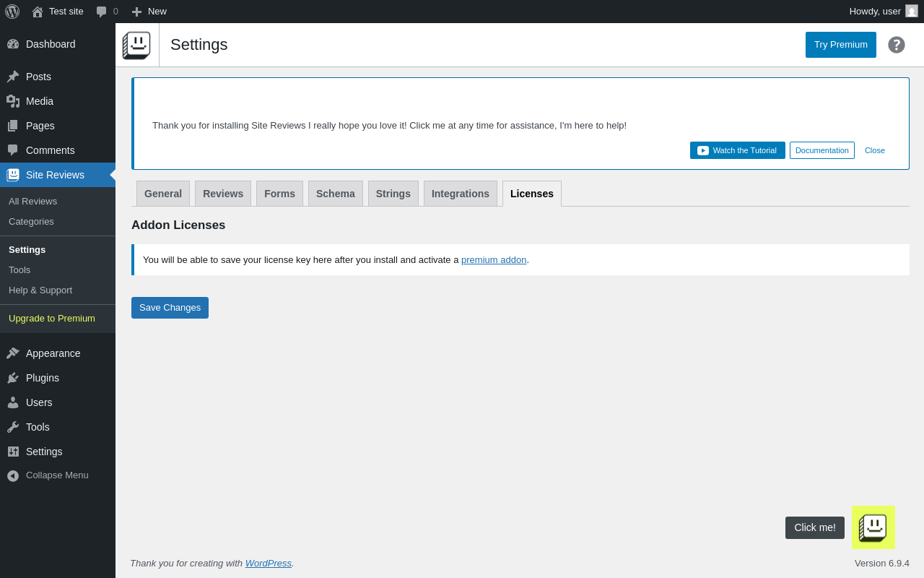Dismiss the welcome notice with Close
Image resolution: width=924 pixels, height=578 pixels.
[x=875, y=150]
